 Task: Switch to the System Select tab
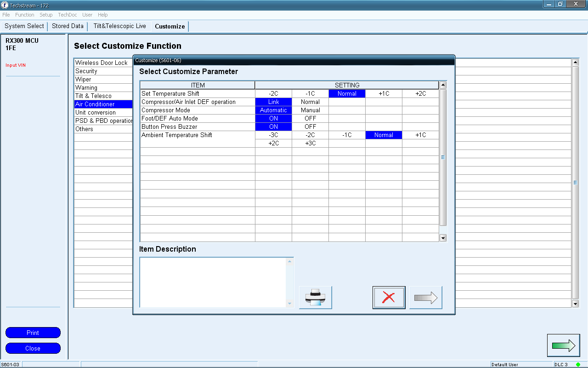coord(24,26)
